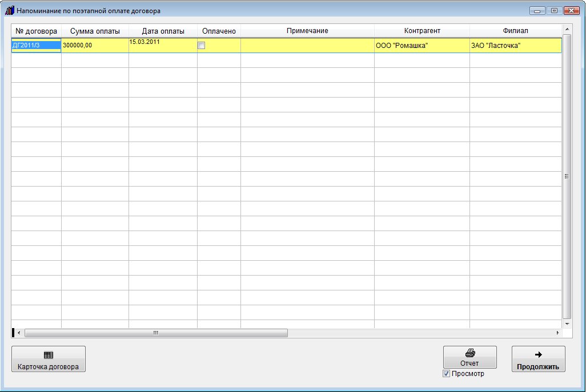Click the application icon in the title bar
Image resolution: width=586 pixels, height=392 pixels.
point(9,10)
